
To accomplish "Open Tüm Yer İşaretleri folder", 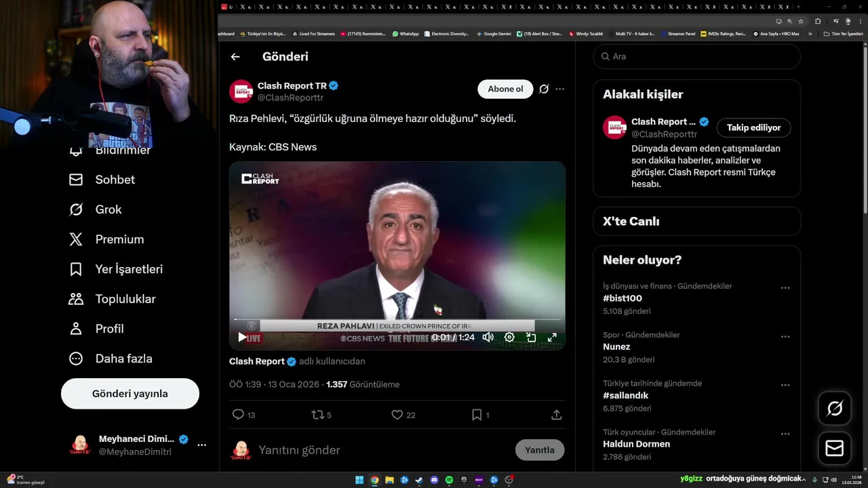I will click(843, 33).
